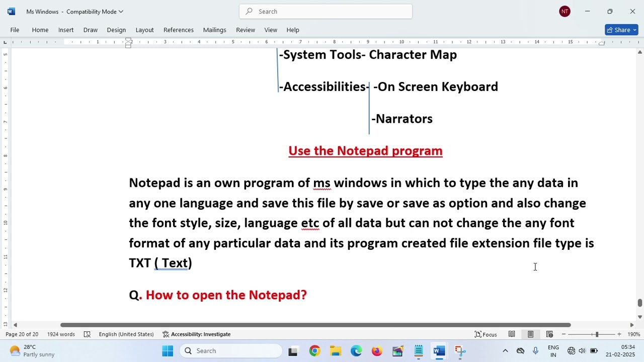
Task: Click the spelling proofing icon
Action: click(87, 334)
